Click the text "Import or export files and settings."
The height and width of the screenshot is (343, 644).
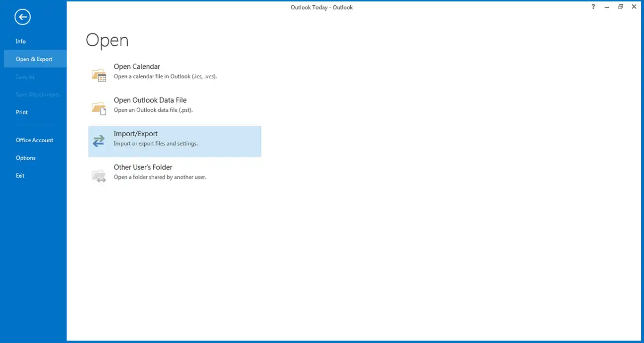(x=156, y=143)
